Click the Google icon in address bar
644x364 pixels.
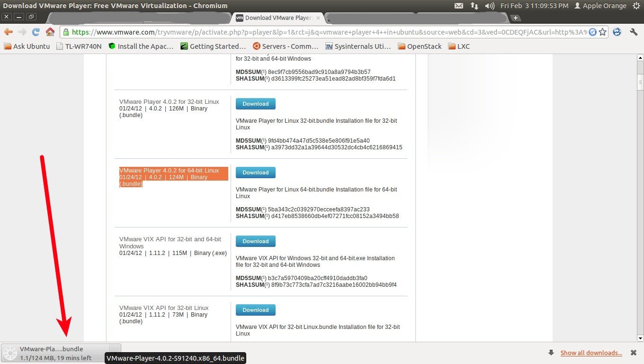[x=592, y=32]
